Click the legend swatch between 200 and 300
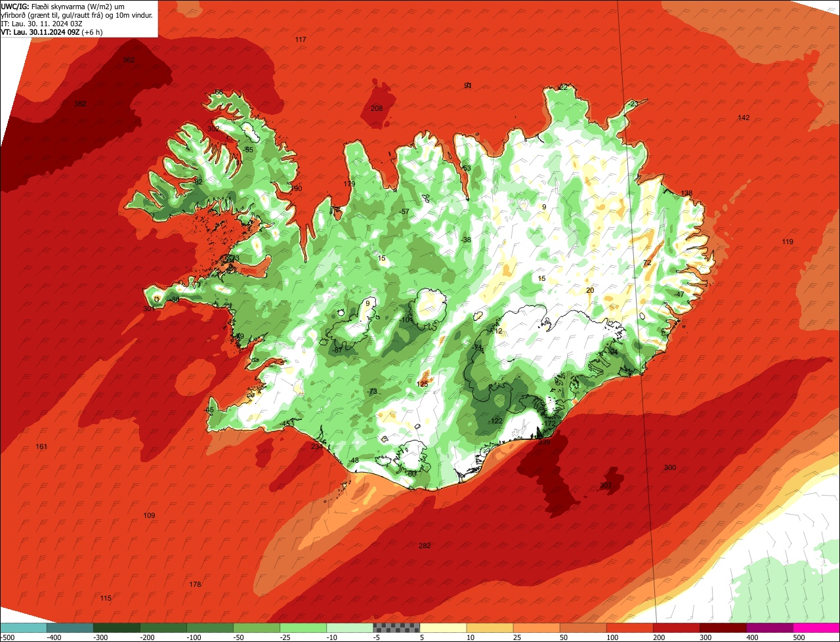 677,628
